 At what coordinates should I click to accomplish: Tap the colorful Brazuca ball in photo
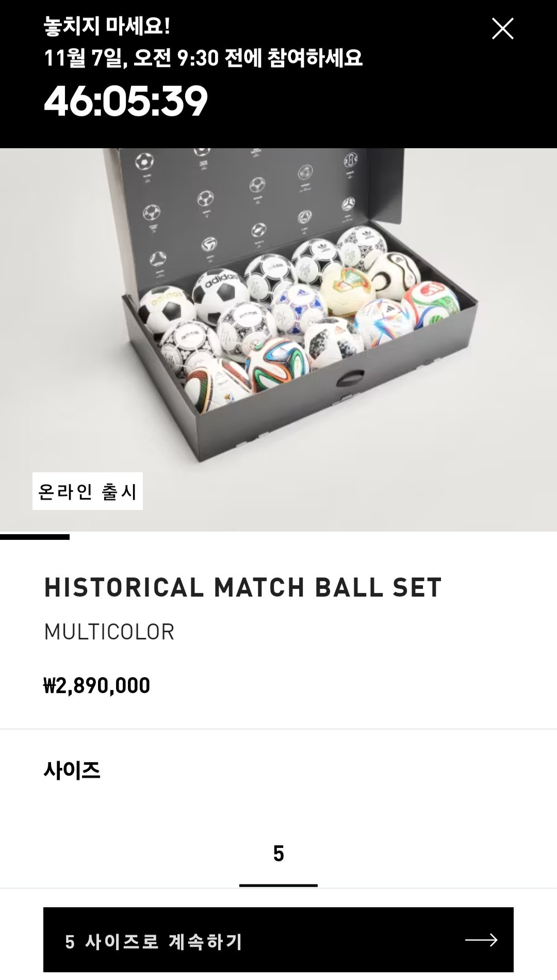(x=277, y=364)
